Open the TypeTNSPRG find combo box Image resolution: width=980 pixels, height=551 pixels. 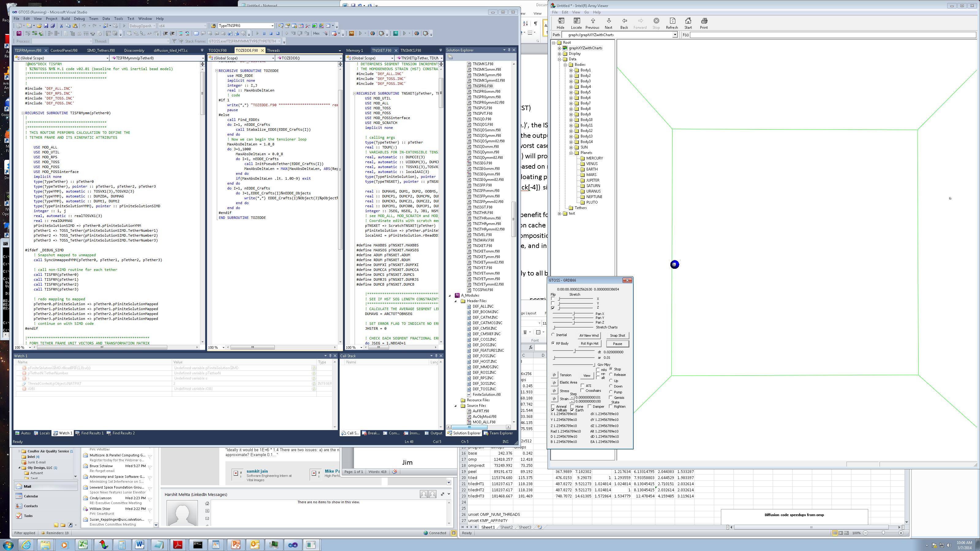272,26
